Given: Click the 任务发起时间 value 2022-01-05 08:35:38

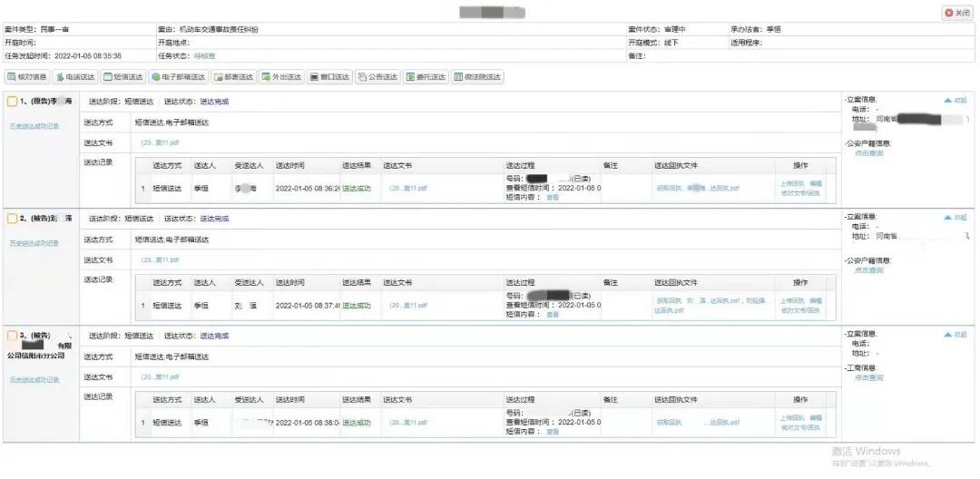Looking at the screenshot, I should point(88,56).
